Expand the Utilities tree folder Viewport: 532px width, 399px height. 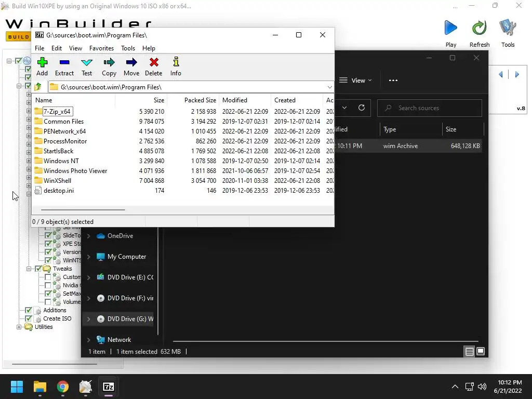19,327
